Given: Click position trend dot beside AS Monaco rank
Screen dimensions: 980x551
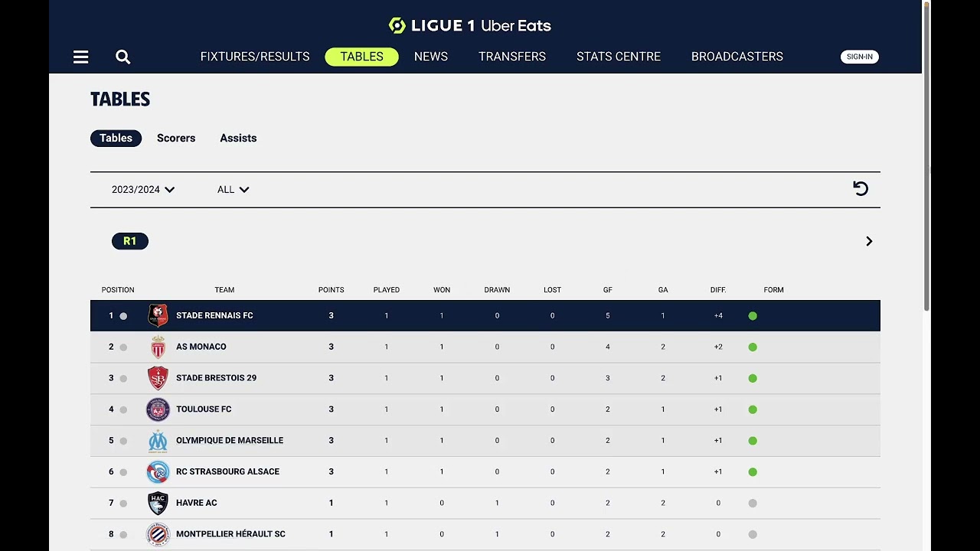Looking at the screenshot, I should point(123,347).
